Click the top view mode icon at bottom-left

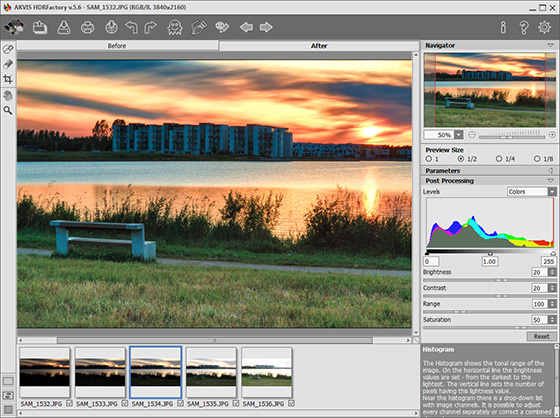pos(8,381)
